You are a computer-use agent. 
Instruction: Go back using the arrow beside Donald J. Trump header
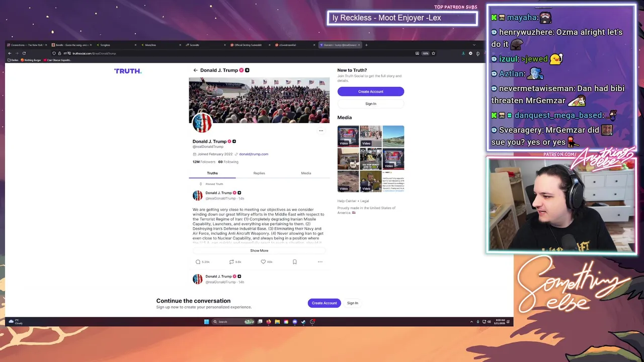(195, 70)
